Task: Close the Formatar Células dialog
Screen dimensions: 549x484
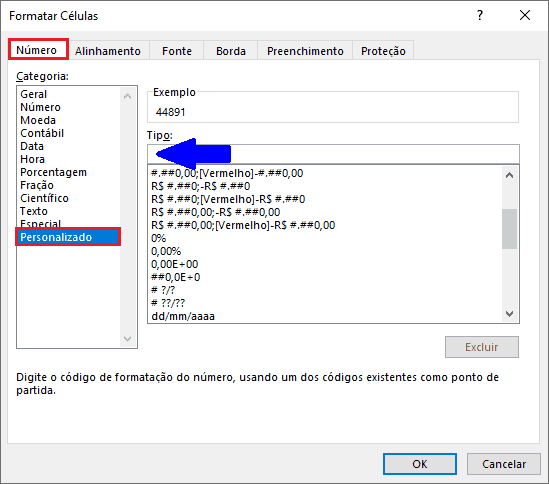Action: pos(525,15)
